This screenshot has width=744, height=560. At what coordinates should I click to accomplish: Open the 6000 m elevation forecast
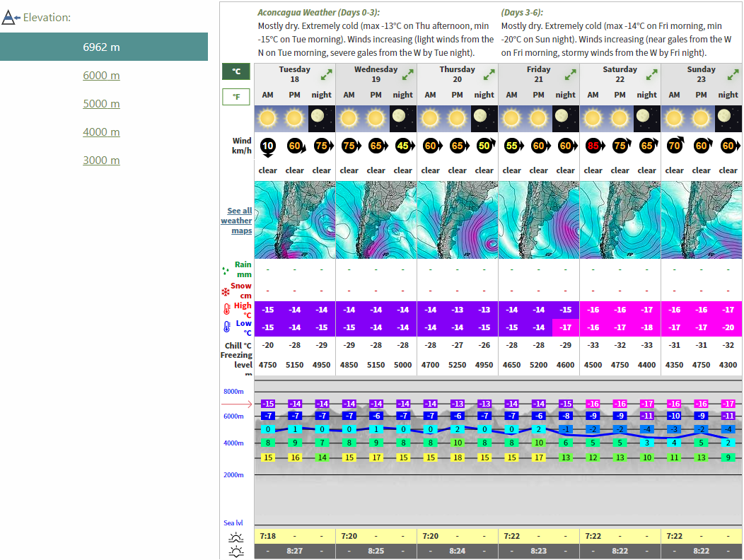click(101, 76)
